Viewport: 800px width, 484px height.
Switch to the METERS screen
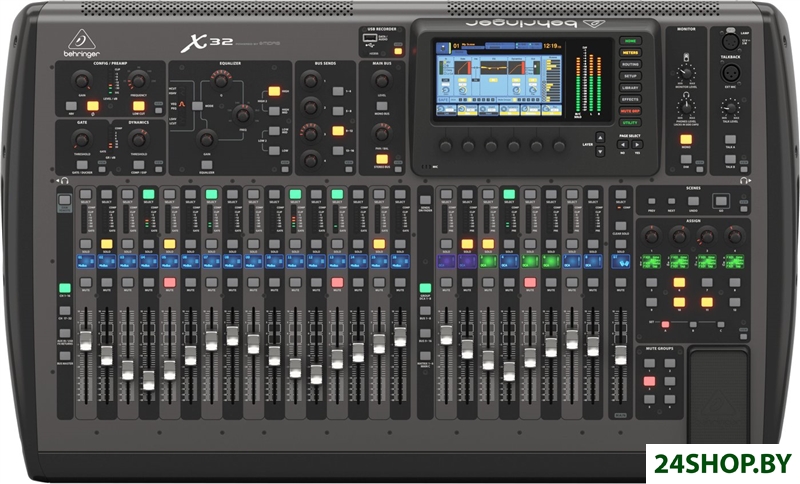click(x=630, y=53)
